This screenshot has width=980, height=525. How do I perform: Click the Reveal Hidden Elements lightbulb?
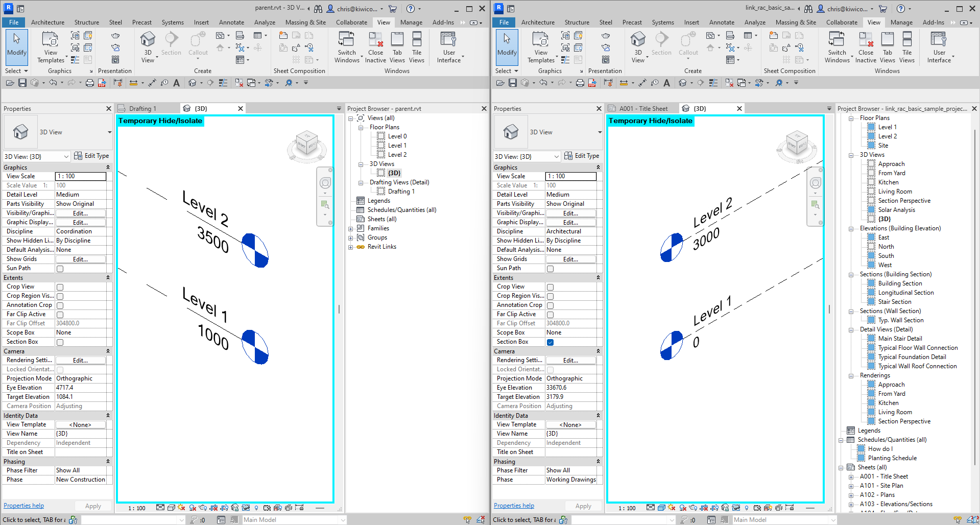coord(256,508)
